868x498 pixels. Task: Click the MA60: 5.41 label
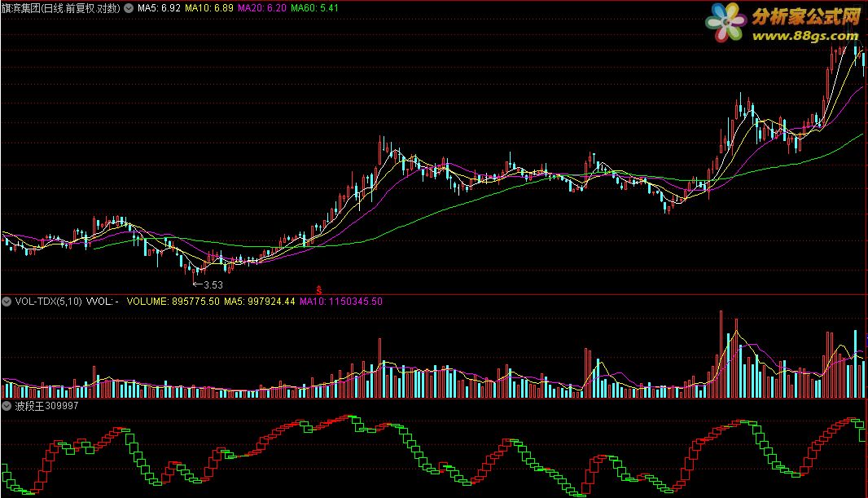314,8
